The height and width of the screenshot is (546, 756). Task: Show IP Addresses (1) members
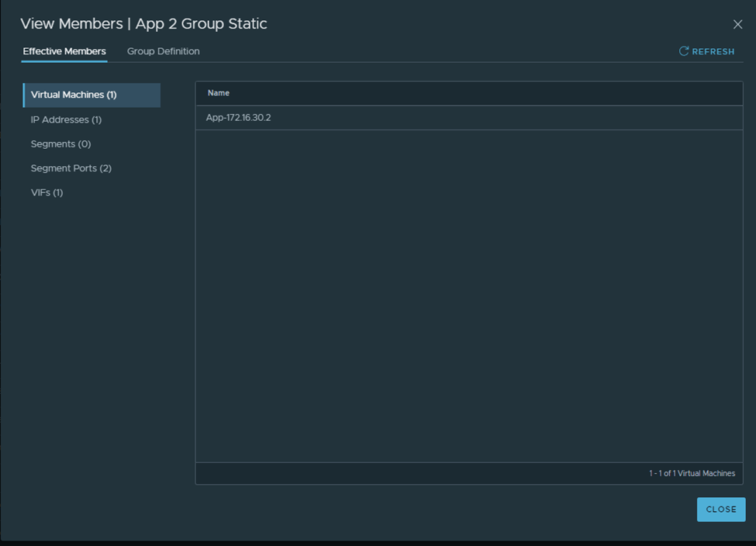point(66,119)
